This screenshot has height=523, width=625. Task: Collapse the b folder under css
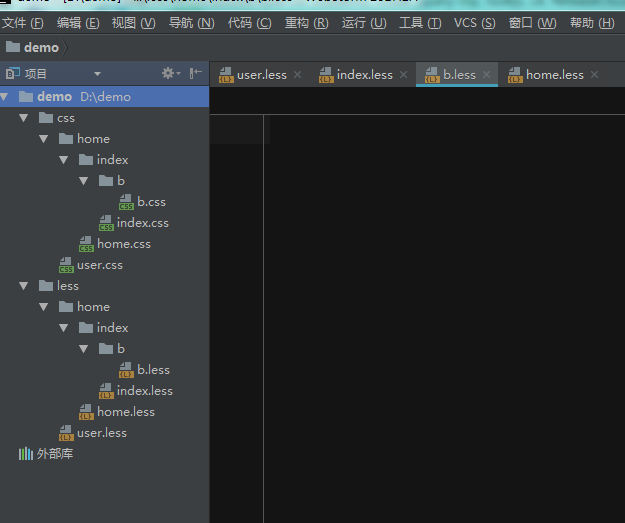click(83, 181)
